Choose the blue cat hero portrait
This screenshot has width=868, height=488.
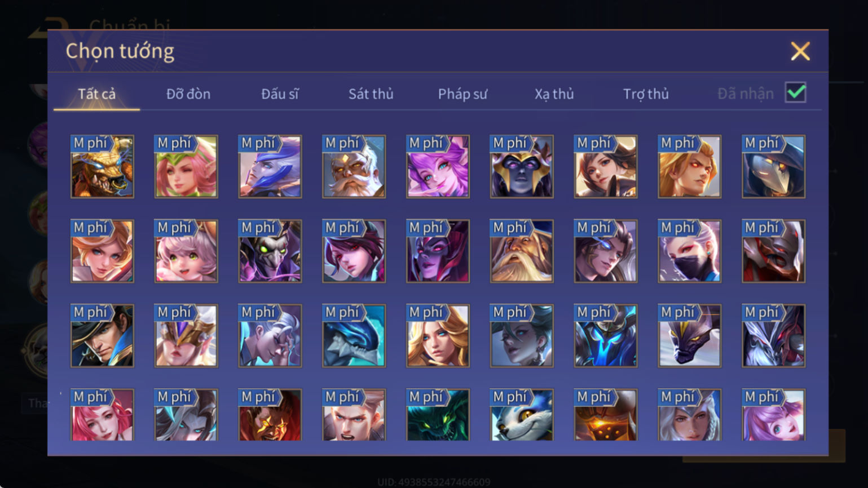[x=522, y=415]
